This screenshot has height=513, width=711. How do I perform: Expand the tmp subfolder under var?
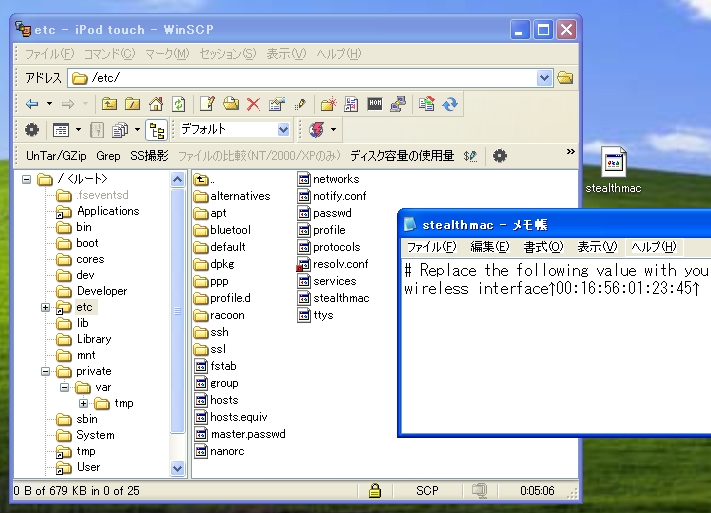pos(83,404)
